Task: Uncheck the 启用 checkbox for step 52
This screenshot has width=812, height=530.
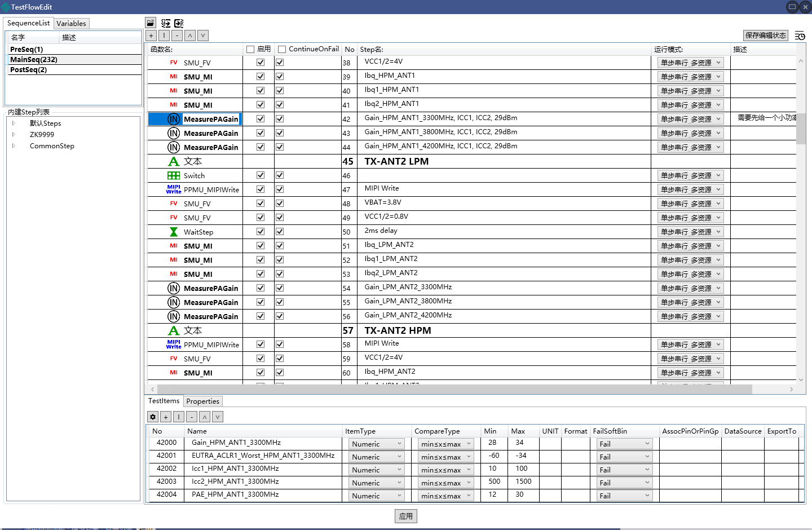Action: (261, 260)
